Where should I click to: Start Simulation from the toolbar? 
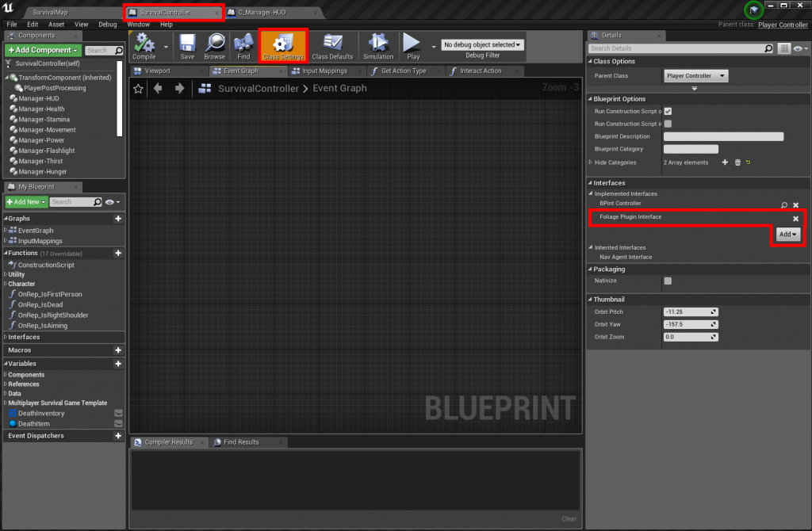(x=378, y=44)
